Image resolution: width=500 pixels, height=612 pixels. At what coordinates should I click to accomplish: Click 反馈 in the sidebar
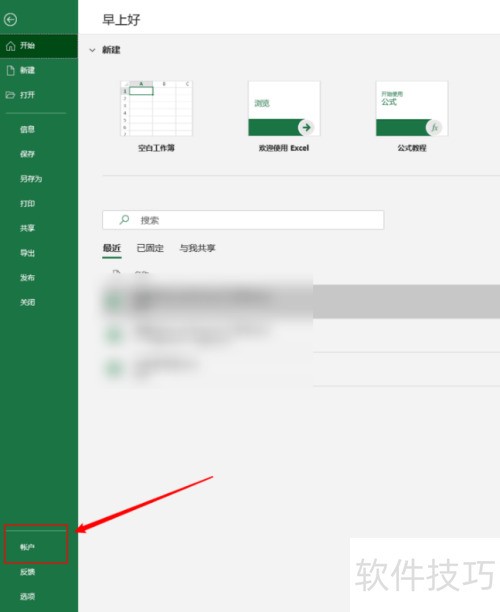click(x=27, y=572)
